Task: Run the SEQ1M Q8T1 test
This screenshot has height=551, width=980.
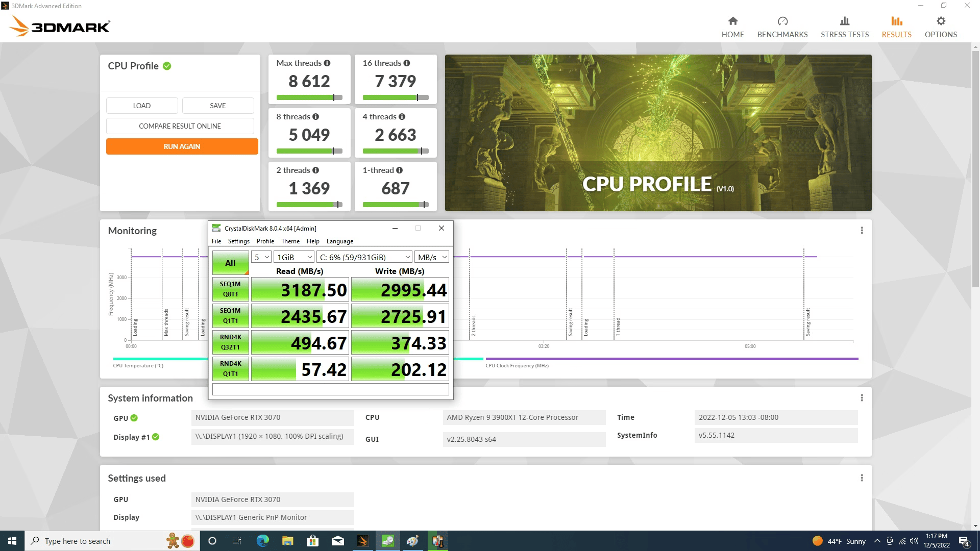Action: pos(230,289)
